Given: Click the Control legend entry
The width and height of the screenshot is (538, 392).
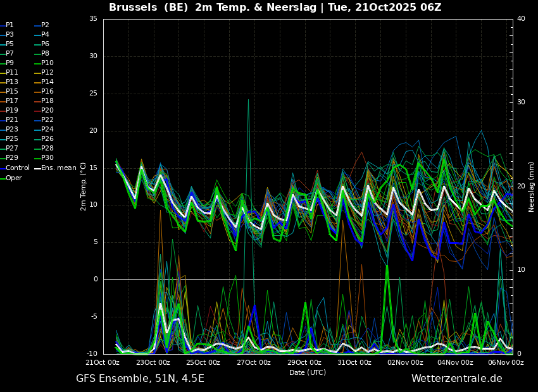Looking at the screenshot, I should click(17, 168).
